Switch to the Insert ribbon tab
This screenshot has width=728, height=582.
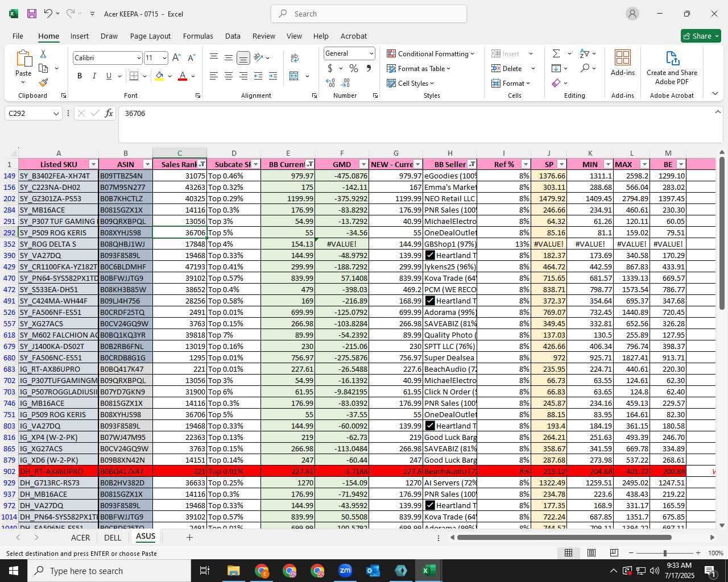coord(80,36)
